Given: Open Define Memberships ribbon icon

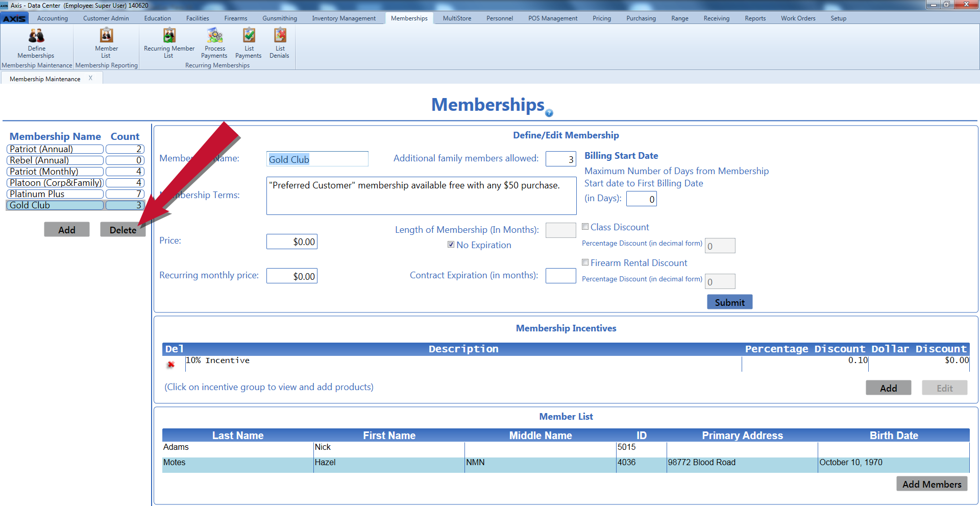Looking at the screenshot, I should coord(36,43).
